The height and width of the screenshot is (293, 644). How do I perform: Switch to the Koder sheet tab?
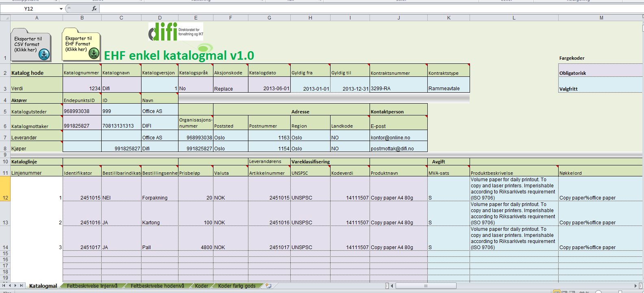coord(202,286)
